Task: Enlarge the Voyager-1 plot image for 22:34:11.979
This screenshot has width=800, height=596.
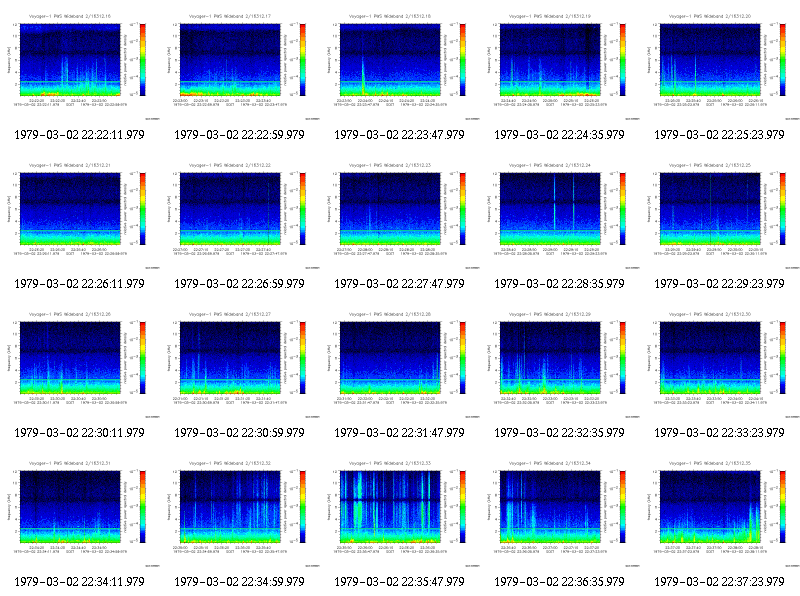Action: point(80,513)
